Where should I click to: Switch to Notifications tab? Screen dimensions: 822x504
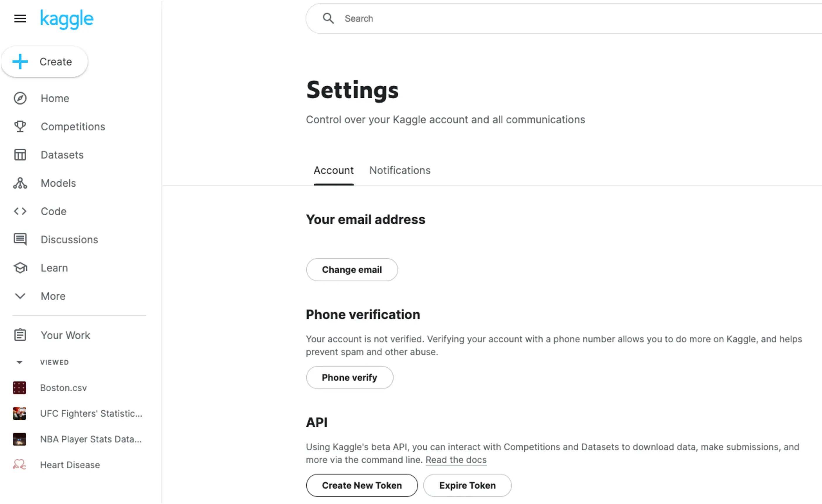pyautogui.click(x=400, y=170)
